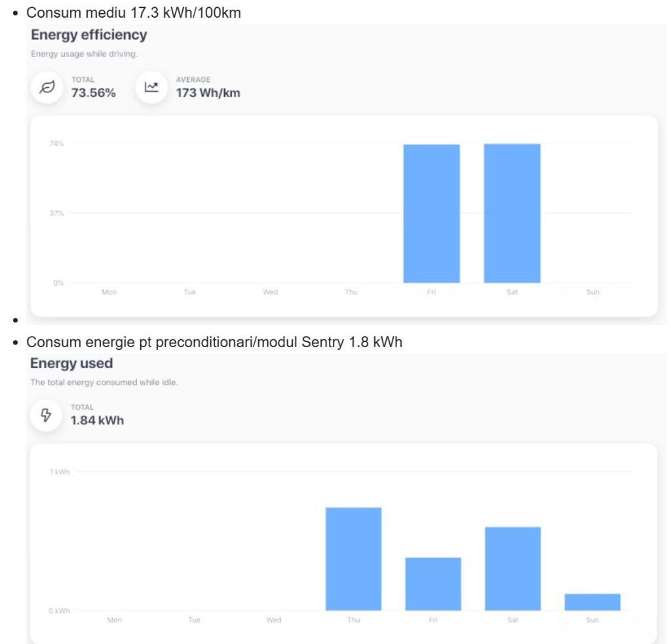Click the trend chart icon beside Average

pos(151,87)
